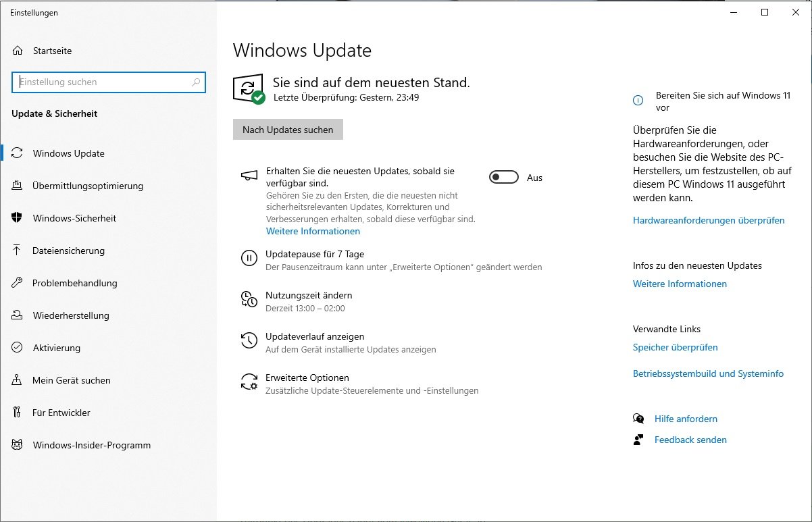Open Nutzungszeit ändern option
This screenshot has height=522, width=812.
pos(309,295)
